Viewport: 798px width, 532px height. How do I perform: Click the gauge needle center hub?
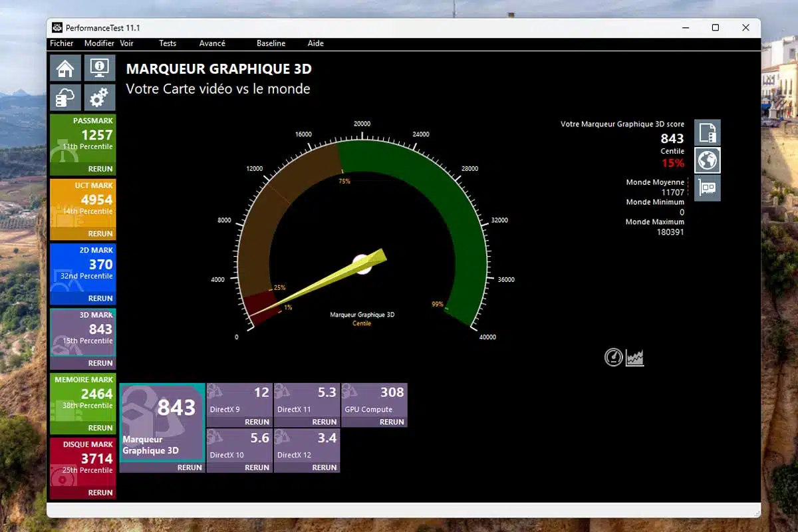coord(362,264)
